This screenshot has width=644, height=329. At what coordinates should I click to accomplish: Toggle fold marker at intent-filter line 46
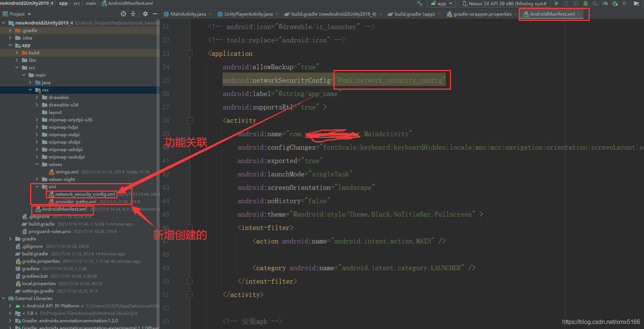point(190,228)
